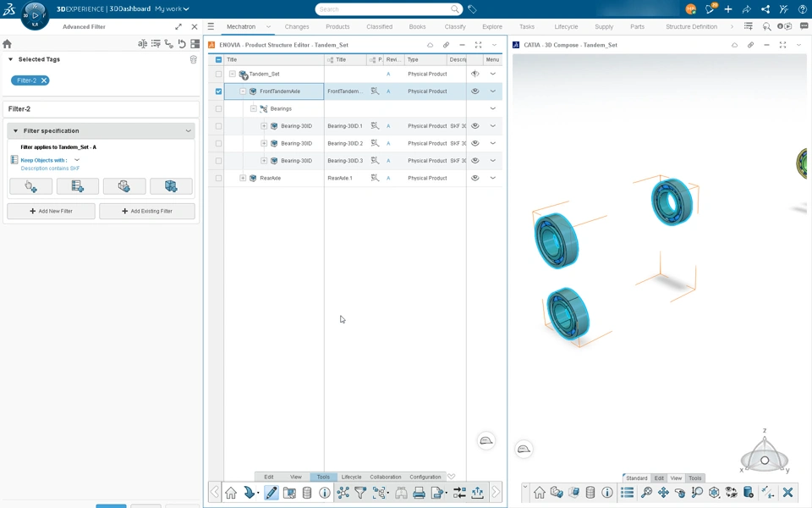This screenshot has height=508, width=812.
Task: Switch to the Products dashboard tab
Action: pyautogui.click(x=337, y=26)
